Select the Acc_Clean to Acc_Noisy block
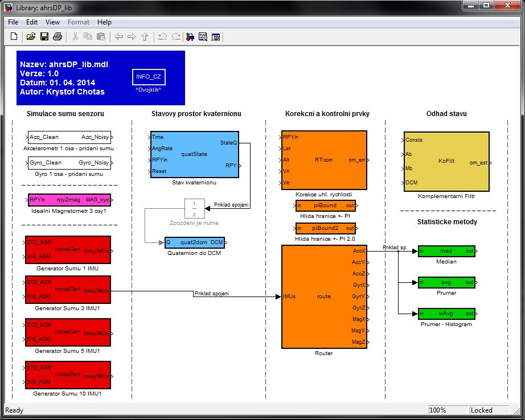Screen dimensions: 525x420 [69, 137]
